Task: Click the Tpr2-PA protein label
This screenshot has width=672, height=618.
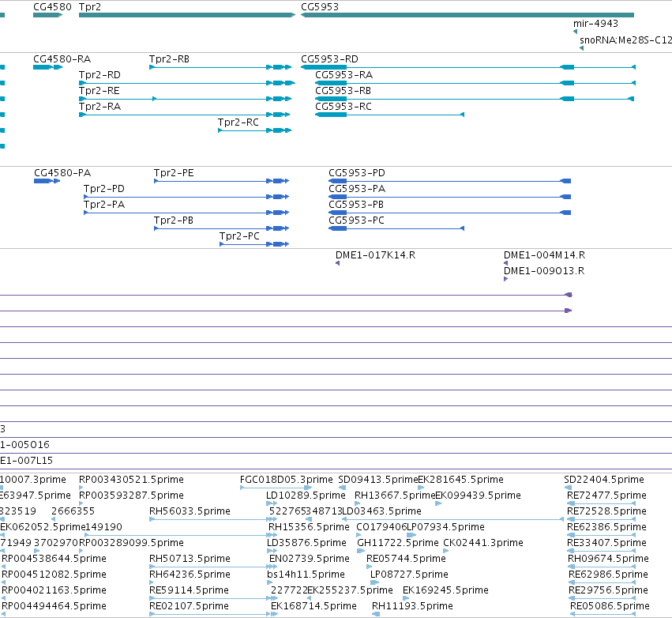Action: click(104, 205)
